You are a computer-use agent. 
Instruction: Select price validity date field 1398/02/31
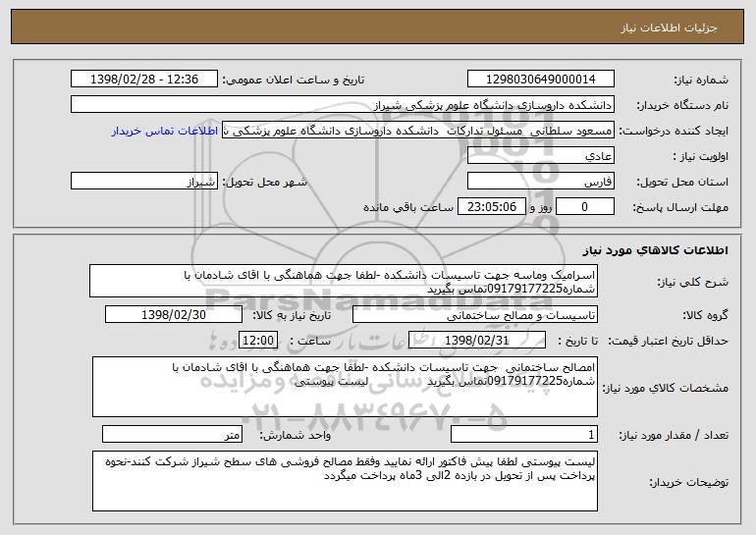click(x=477, y=341)
